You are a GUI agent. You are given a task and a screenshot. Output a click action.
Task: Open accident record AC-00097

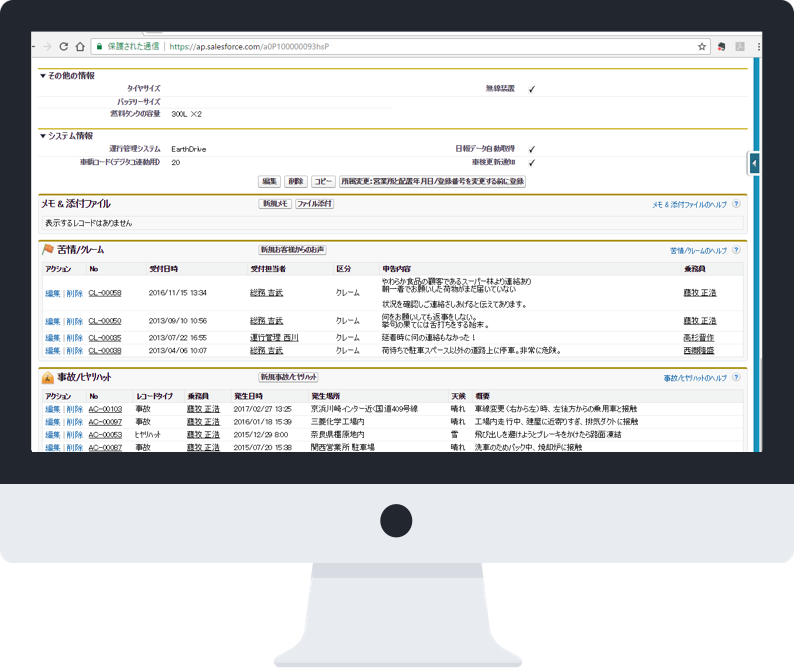tap(105, 422)
